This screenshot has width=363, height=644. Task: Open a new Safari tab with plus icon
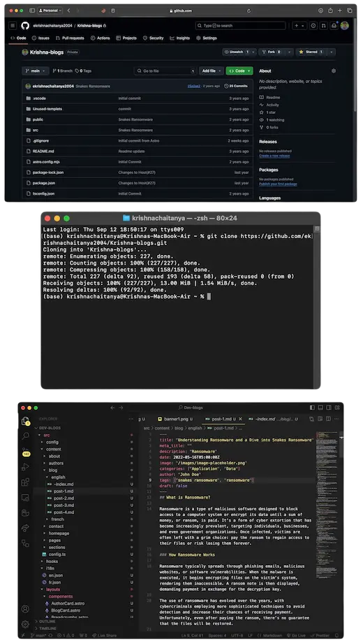pos(339,10)
